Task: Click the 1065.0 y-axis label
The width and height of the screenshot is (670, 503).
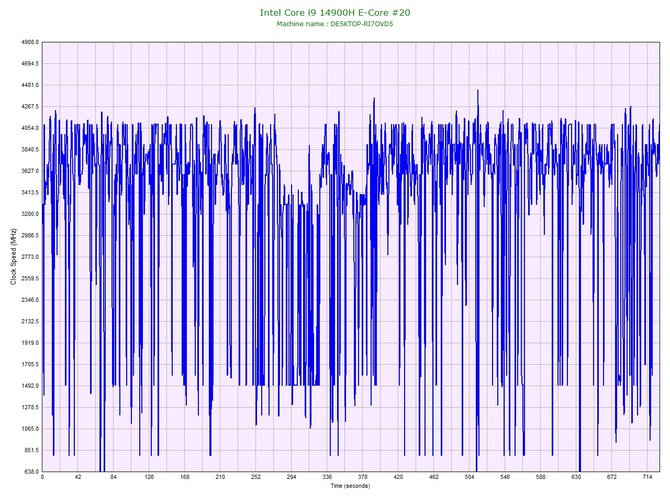Action: (x=30, y=429)
